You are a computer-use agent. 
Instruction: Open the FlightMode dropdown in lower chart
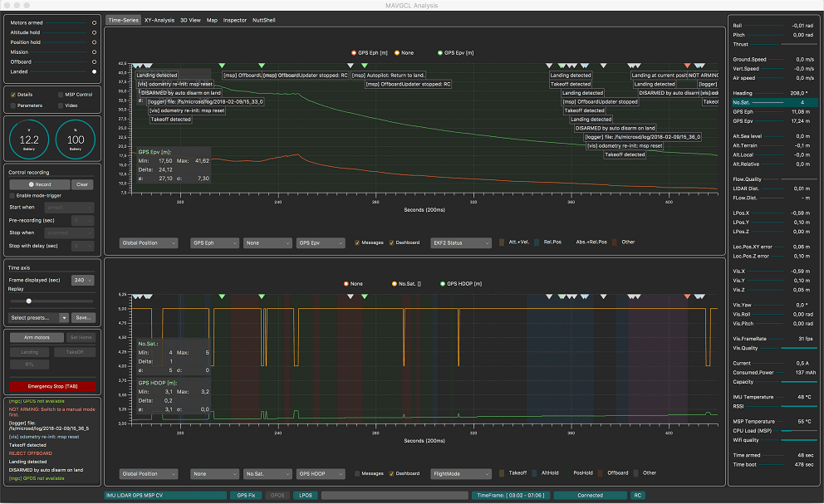pos(462,473)
